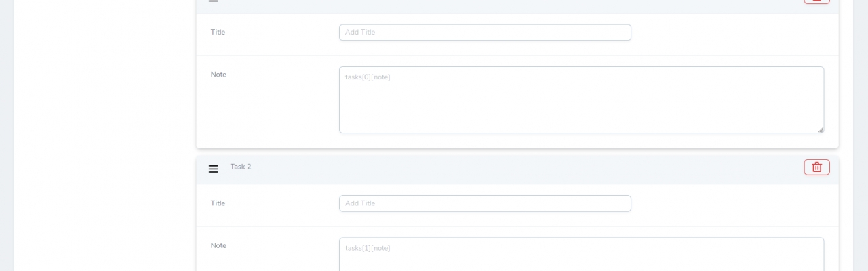The height and width of the screenshot is (271, 868).
Task: Click the first Note textarea resize grip
Action: 821,129
